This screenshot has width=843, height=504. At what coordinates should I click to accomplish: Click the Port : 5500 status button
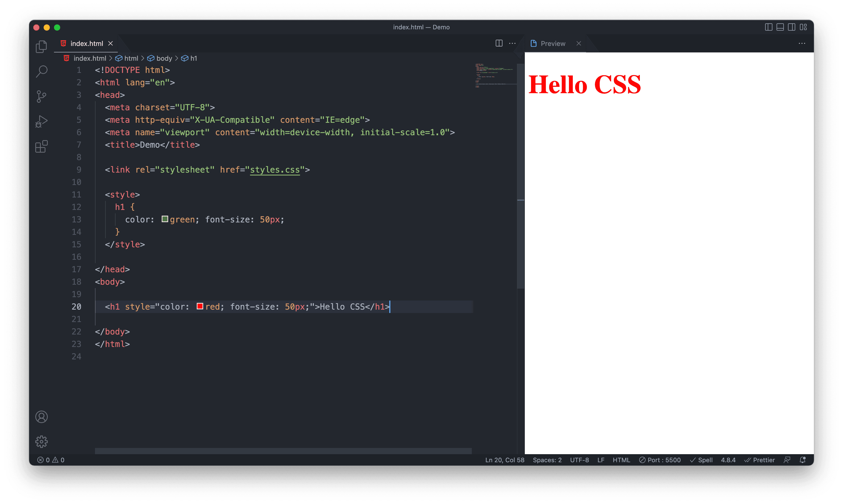pos(660,460)
